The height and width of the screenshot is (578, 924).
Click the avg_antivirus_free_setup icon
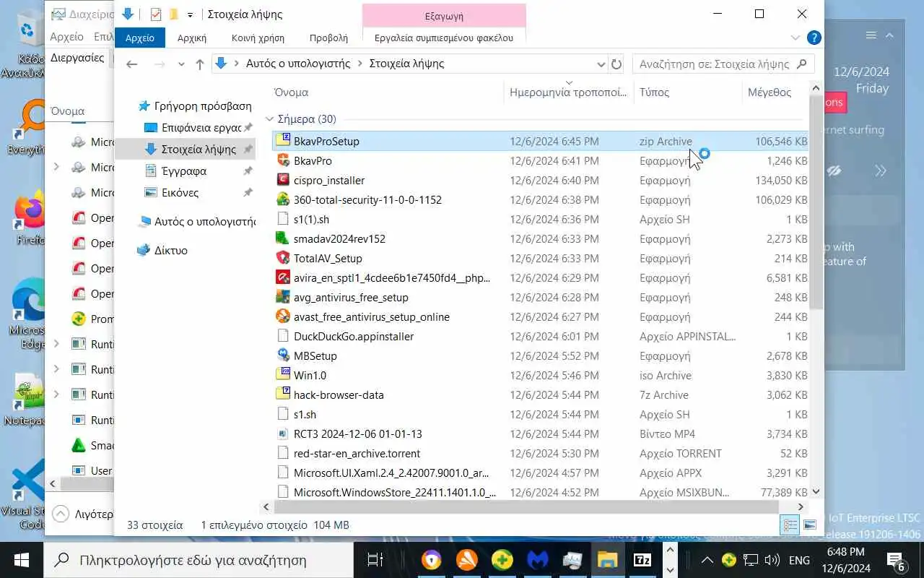[283, 297]
